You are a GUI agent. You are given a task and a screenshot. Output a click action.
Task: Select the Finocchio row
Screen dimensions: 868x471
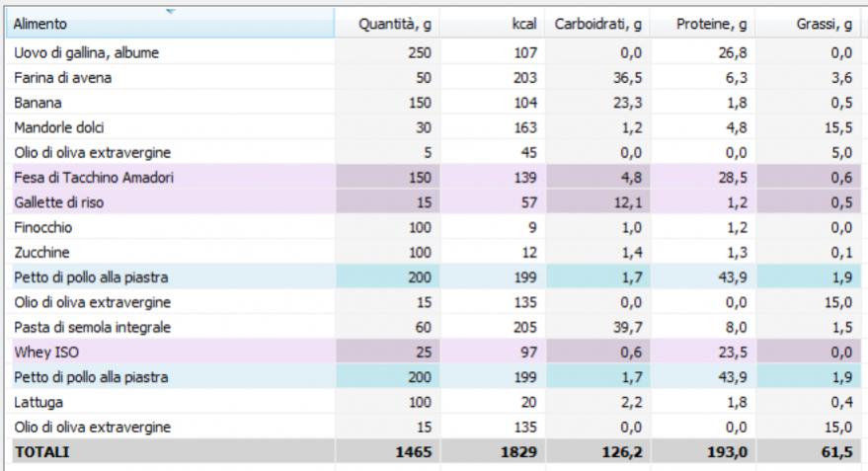(42, 227)
